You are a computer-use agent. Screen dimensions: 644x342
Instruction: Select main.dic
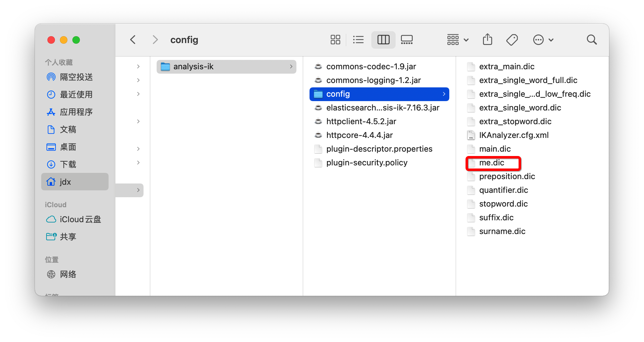pyautogui.click(x=532, y=149)
